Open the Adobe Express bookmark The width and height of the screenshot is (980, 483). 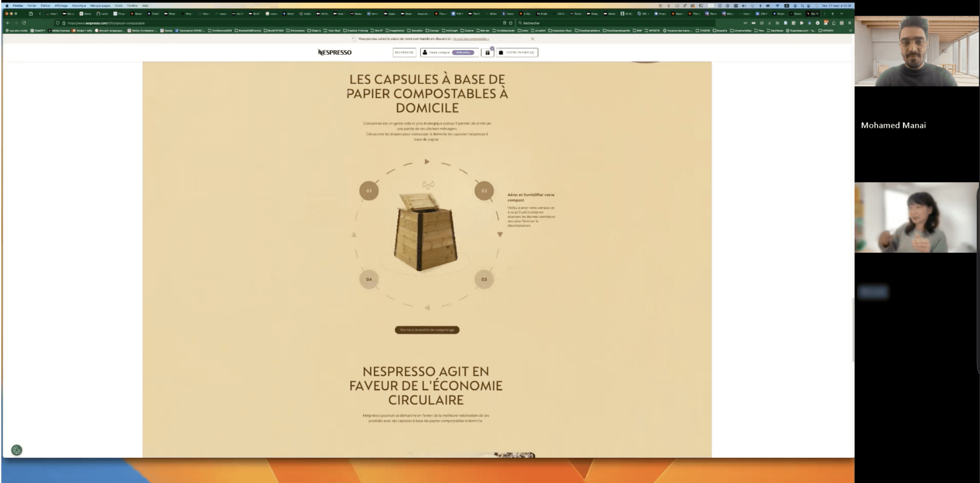59,30
